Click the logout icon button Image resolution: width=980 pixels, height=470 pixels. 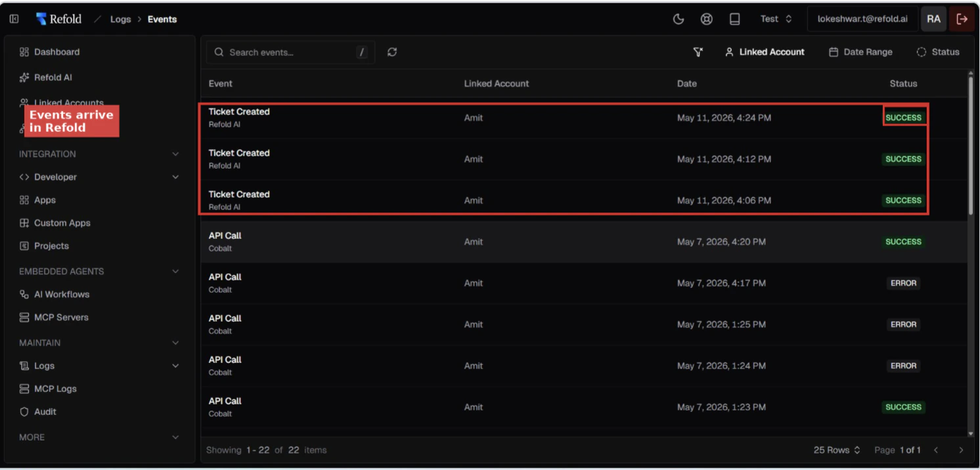[x=962, y=19]
